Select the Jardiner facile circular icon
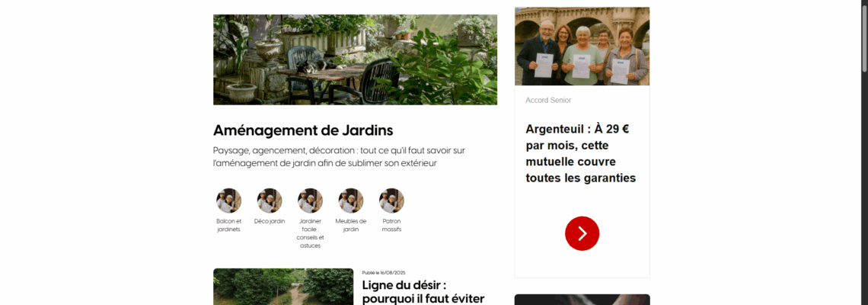The height and width of the screenshot is (305, 868). [x=310, y=201]
